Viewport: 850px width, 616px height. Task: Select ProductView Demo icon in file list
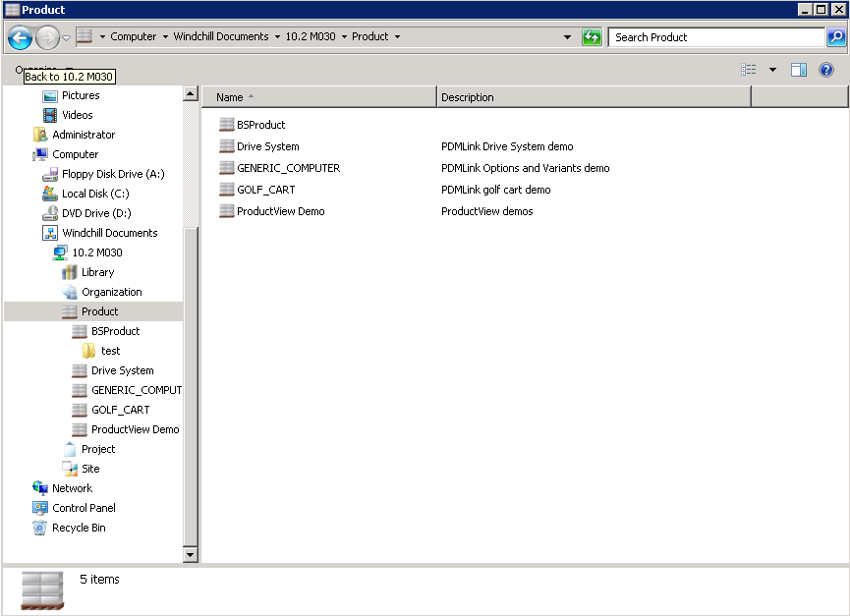pos(227,211)
